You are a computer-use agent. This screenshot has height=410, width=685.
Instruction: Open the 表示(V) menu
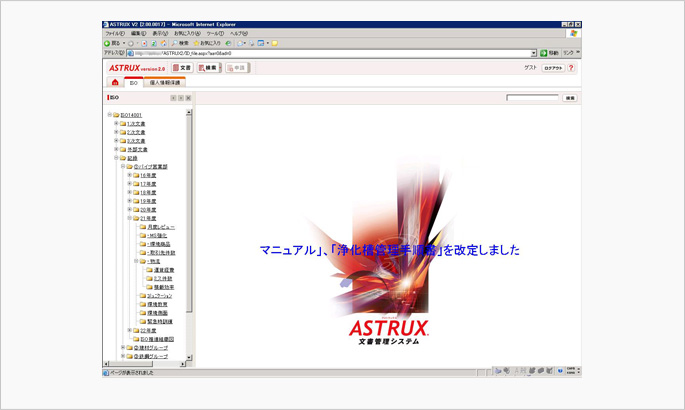(160, 33)
